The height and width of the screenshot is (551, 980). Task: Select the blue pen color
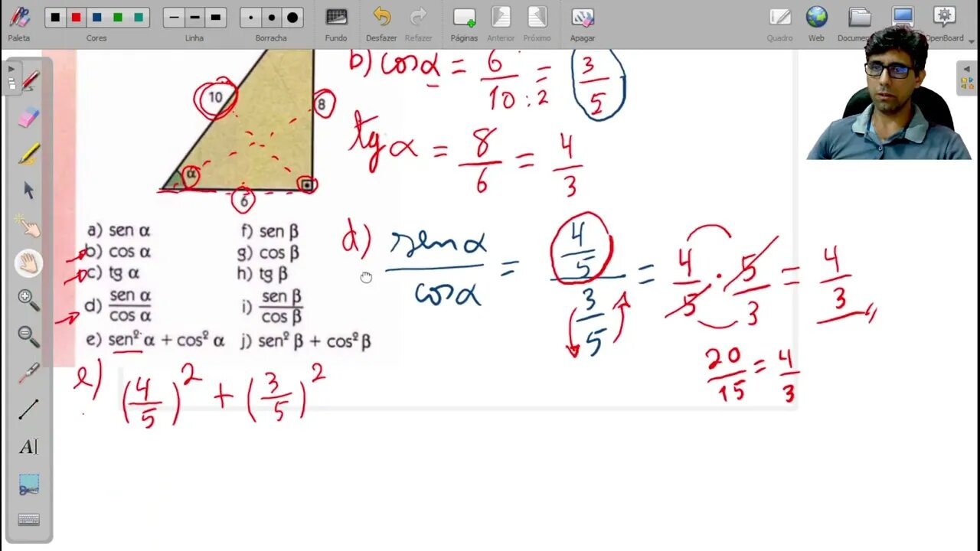point(96,18)
